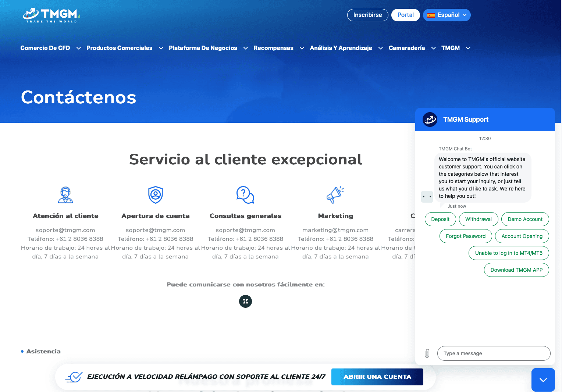Select the Deposit chat quick reply

[x=440, y=219]
